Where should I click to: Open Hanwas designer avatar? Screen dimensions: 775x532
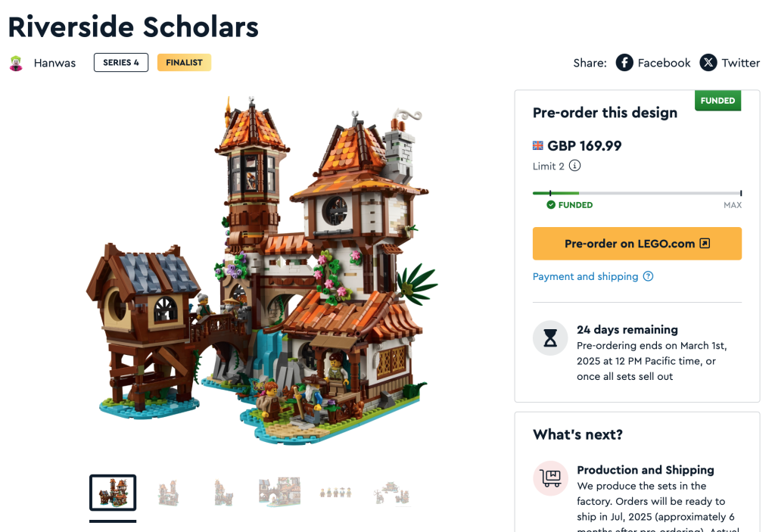pos(16,63)
